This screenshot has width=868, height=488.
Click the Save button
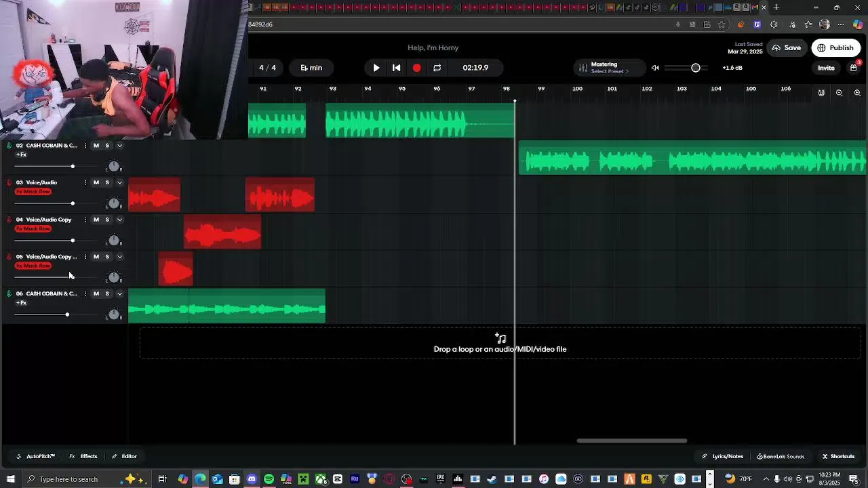[x=787, y=48]
